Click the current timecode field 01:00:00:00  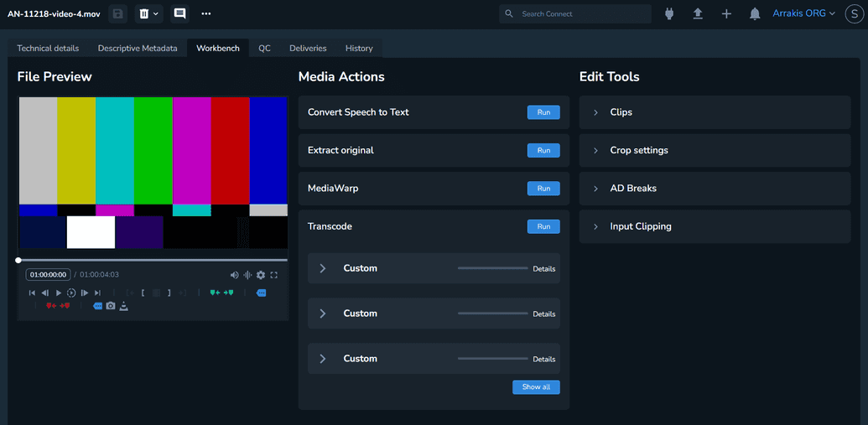tap(48, 274)
